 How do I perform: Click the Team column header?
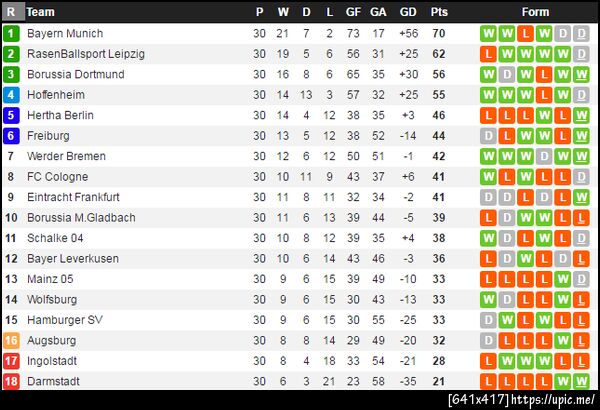point(41,12)
